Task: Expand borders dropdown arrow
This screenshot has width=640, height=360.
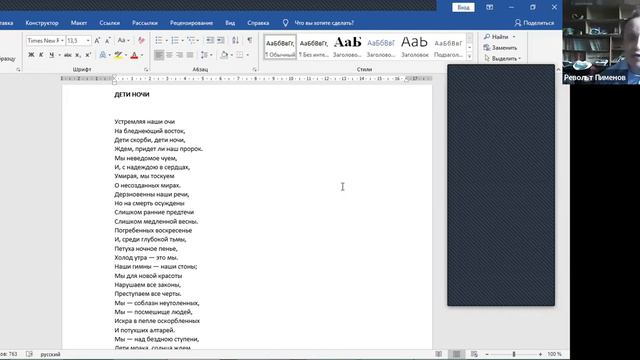Action: tap(247, 55)
